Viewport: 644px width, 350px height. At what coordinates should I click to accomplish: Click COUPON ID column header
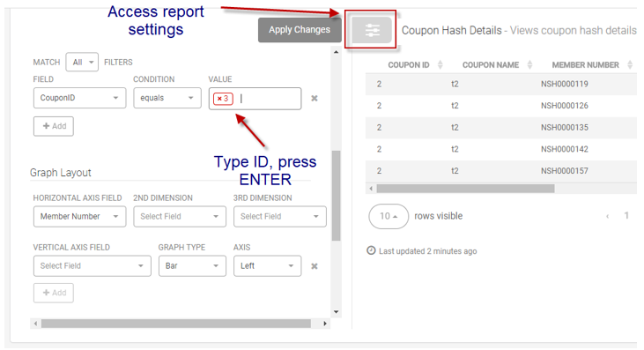[409, 65]
